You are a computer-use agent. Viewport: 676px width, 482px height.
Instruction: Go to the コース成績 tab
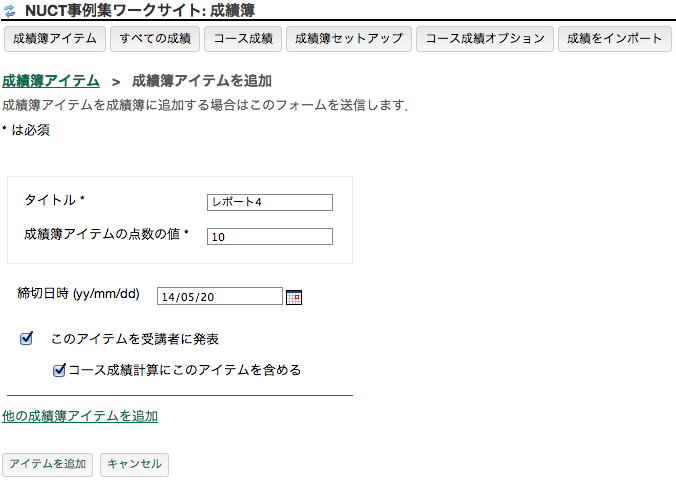coord(244,39)
